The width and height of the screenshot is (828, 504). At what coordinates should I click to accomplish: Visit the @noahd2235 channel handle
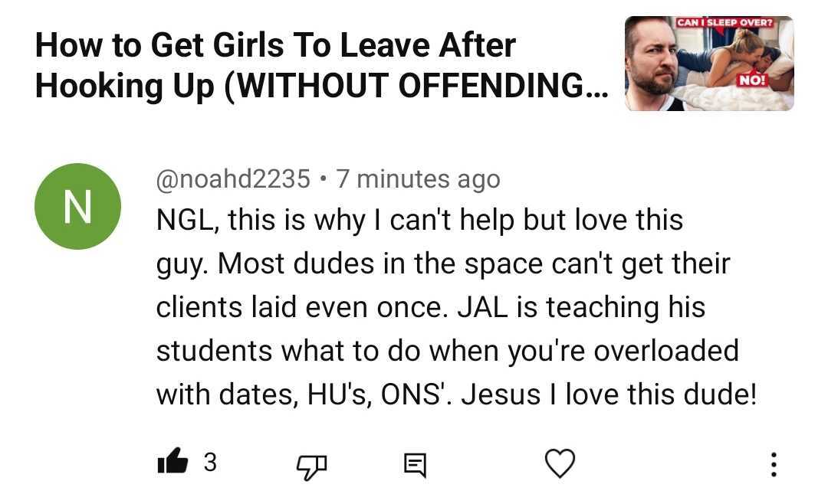(233, 179)
